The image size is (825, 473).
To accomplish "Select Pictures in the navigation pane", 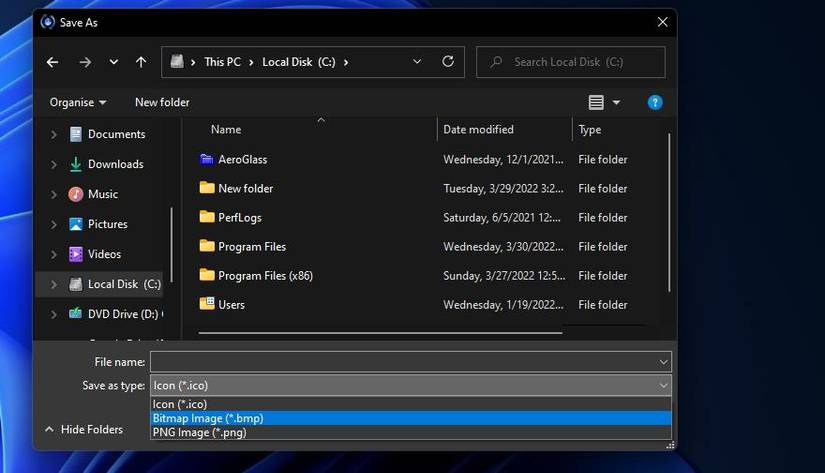I will [107, 224].
